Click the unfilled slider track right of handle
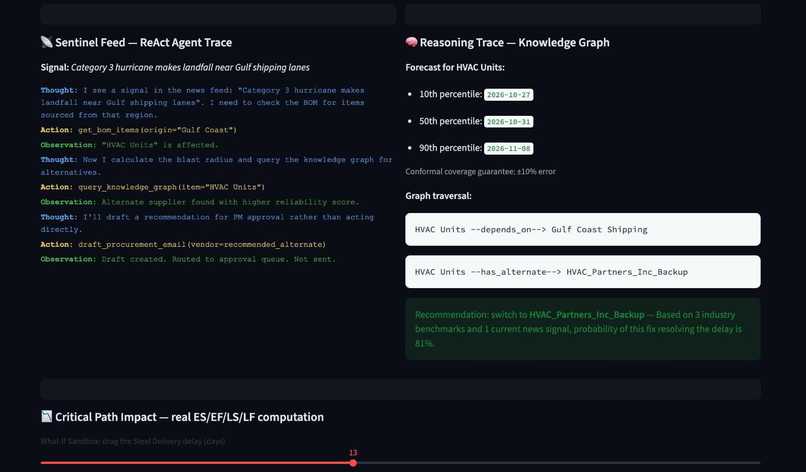Screen dimensions: 806x472 point(559,463)
